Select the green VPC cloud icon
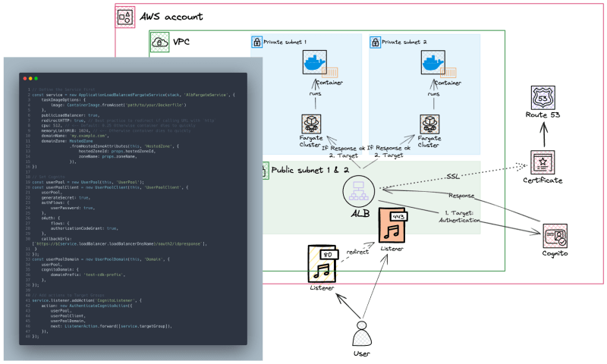 [x=159, y=42]
